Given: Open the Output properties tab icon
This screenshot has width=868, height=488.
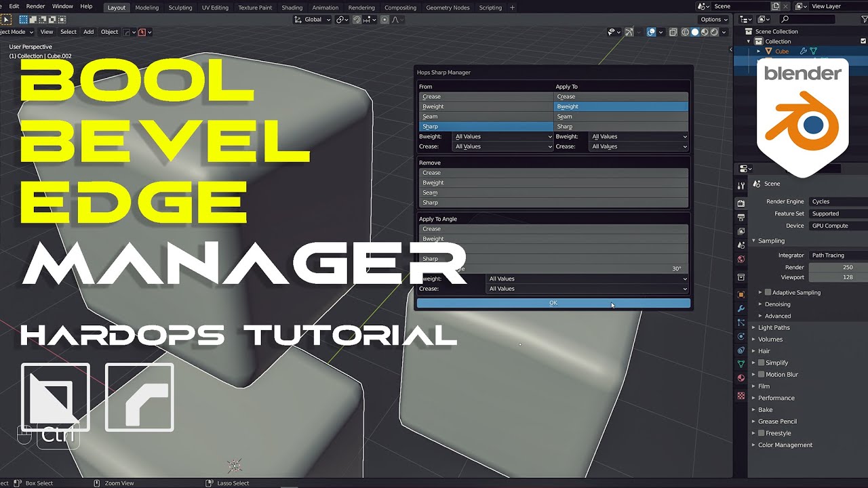Looking at the screenshot, I should pos(741,218).
